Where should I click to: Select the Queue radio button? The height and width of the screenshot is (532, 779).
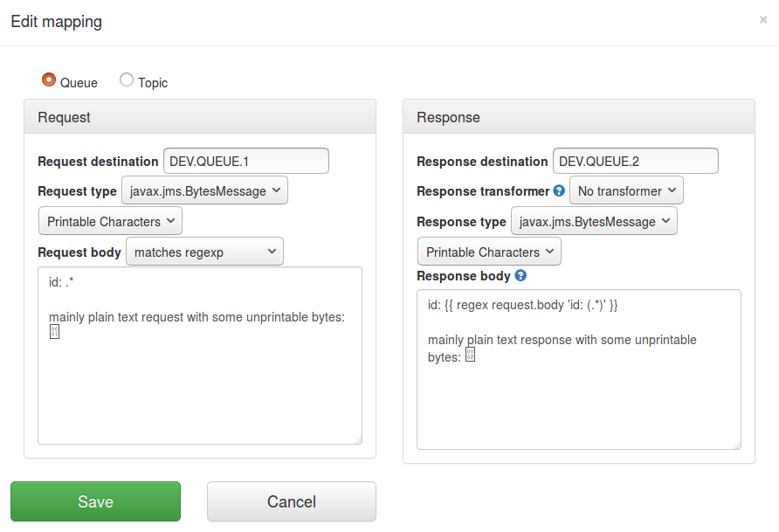[49, 79]
